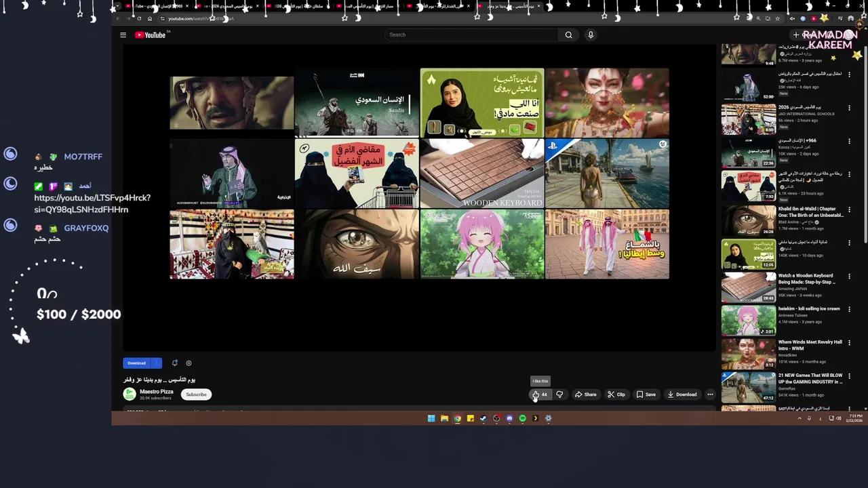Click GRAYFOXQ username in chat overlay
This screenshot has width=868, height=488.
point(86,228)
